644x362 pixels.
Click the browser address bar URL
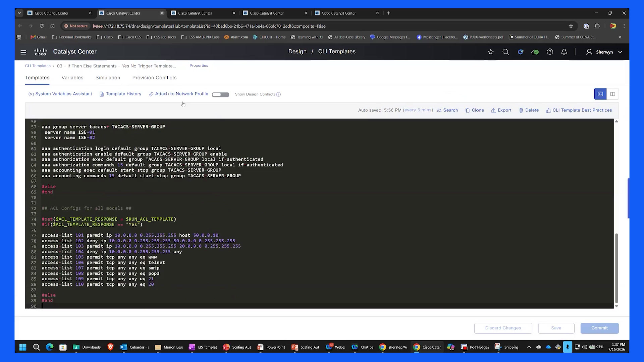pos(209,26)
